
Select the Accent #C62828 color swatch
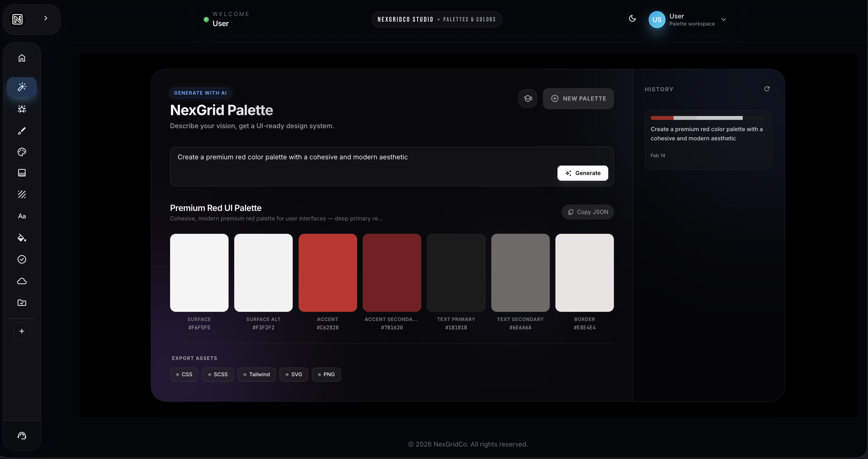327,273
